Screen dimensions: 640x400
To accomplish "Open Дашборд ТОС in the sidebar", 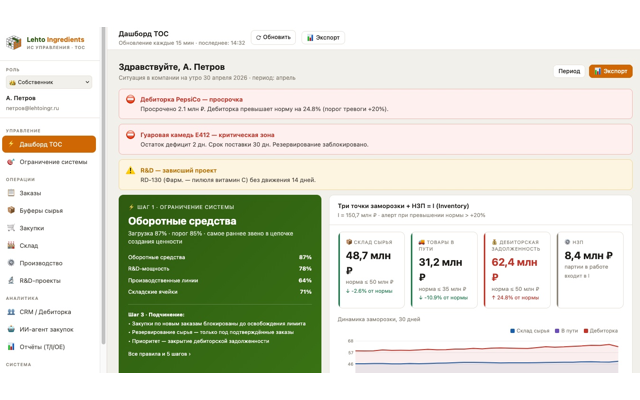I will click(49, 144).
